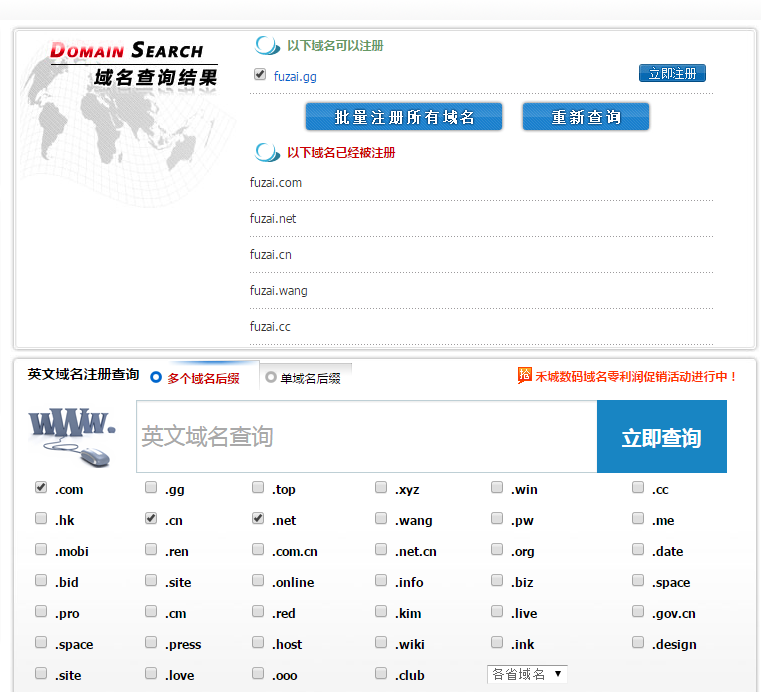Click the WWW mouse icon
This screenshot has width=761, height=692.
(73, 436)
